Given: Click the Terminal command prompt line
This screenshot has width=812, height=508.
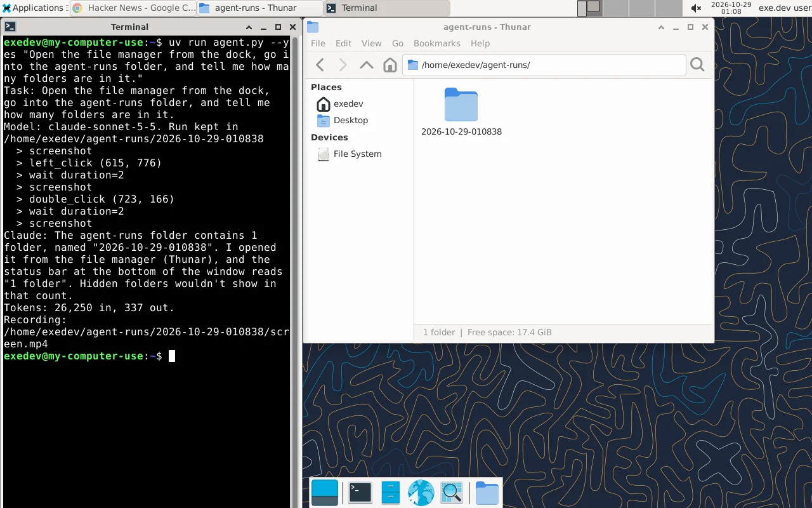Looking at the screenshot, I should click(x=89, y=356).
